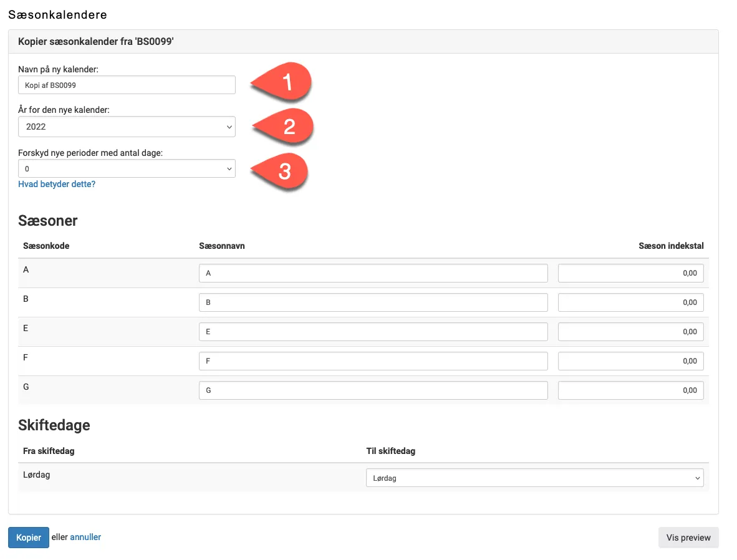Click the Sæson indekstal field for season A

pyautogui.click(x=630, y=273)
